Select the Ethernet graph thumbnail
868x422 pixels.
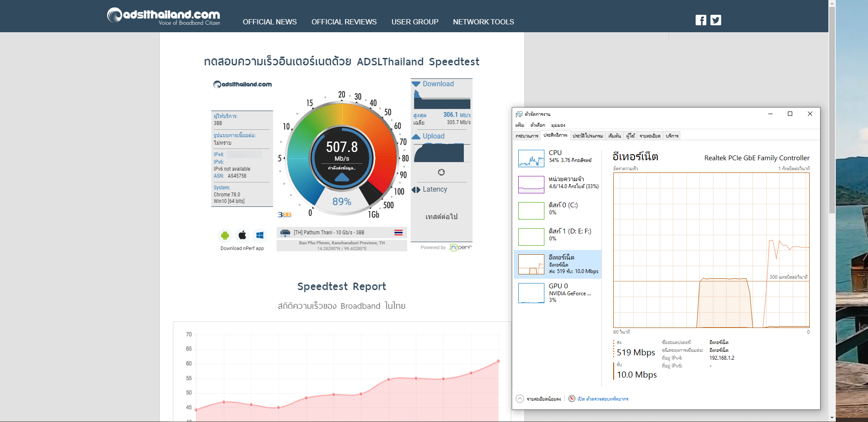[x=531, y=264]
